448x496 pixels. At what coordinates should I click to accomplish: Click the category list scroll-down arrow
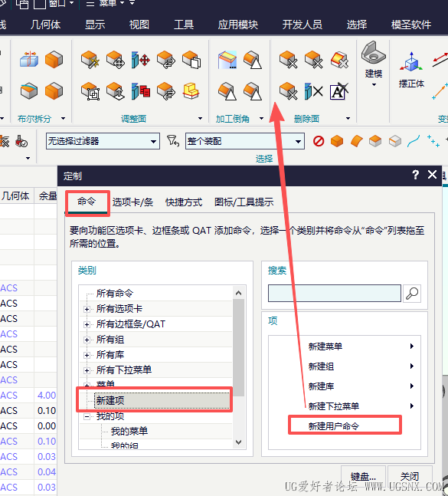point(238,442)
